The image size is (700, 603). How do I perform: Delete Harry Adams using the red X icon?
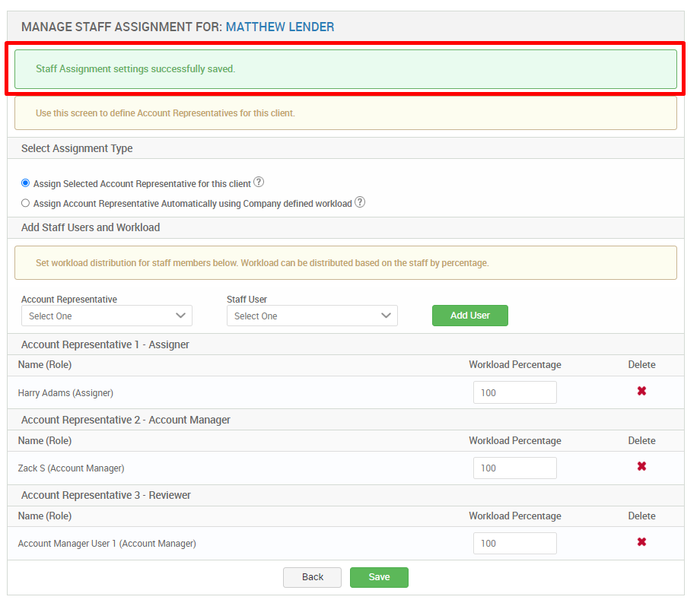pos(641,391)
